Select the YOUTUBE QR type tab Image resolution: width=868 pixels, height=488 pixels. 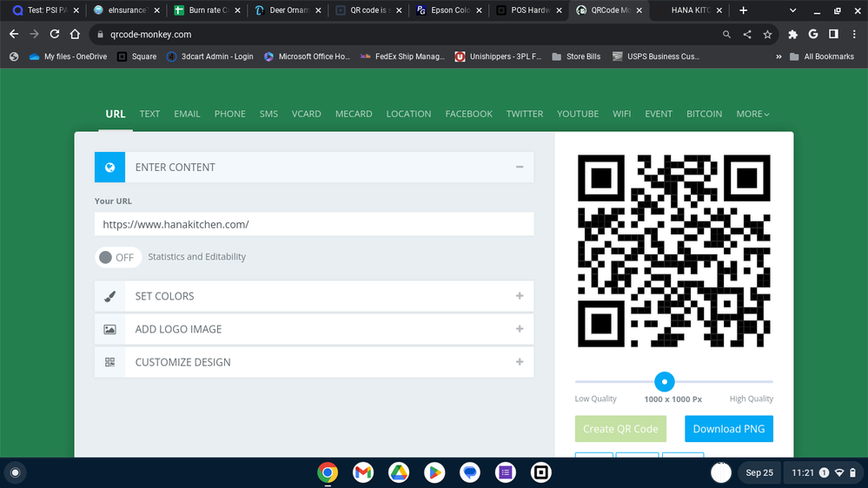[x=578, y=114]
